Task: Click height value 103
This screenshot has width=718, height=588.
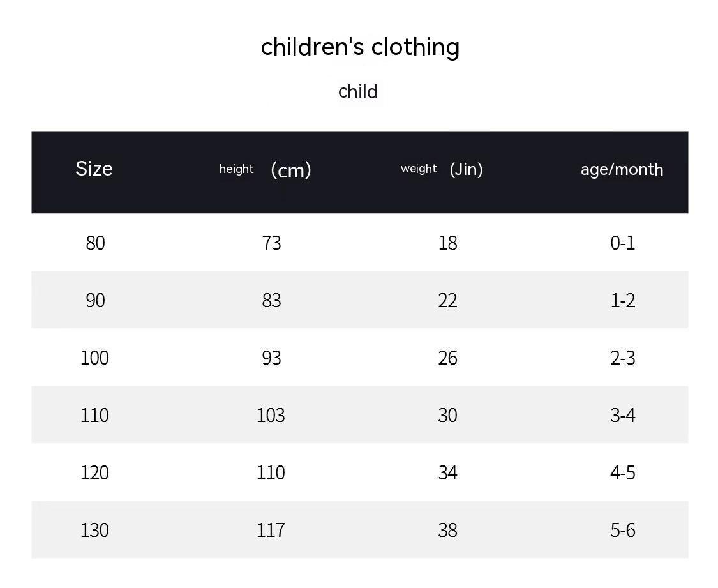Action: click(271, 415)
